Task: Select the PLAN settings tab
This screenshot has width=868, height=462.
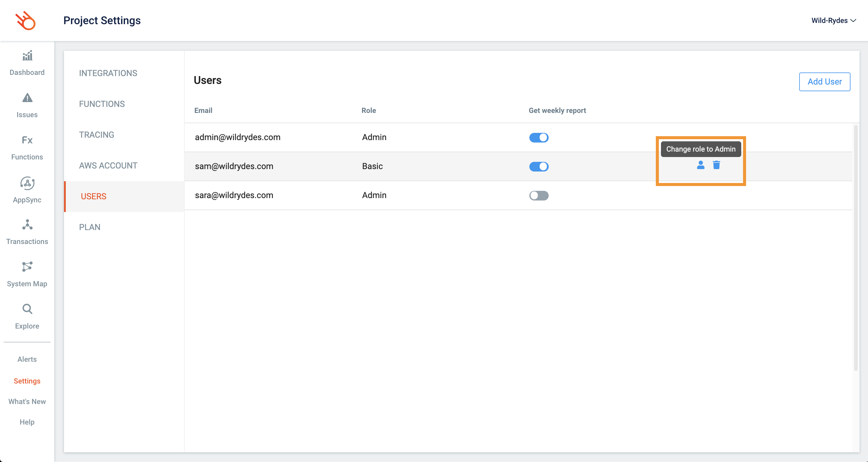Action: pos(90,227)
